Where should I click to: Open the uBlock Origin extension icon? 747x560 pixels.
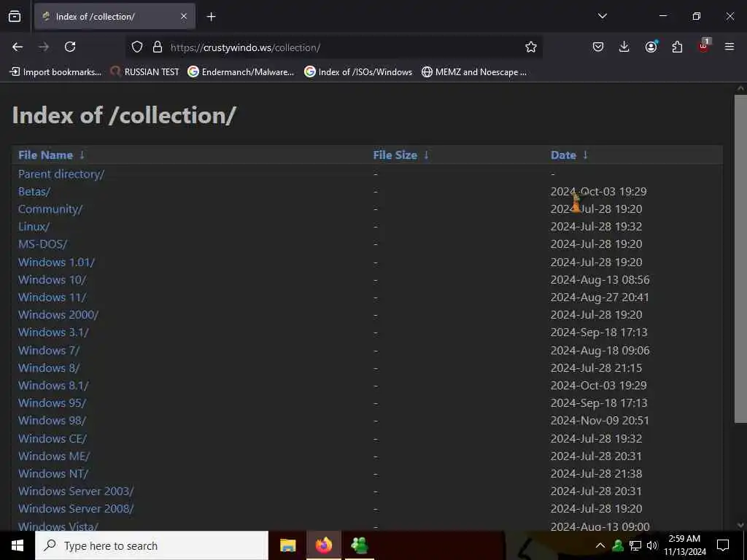coord(704,46)
